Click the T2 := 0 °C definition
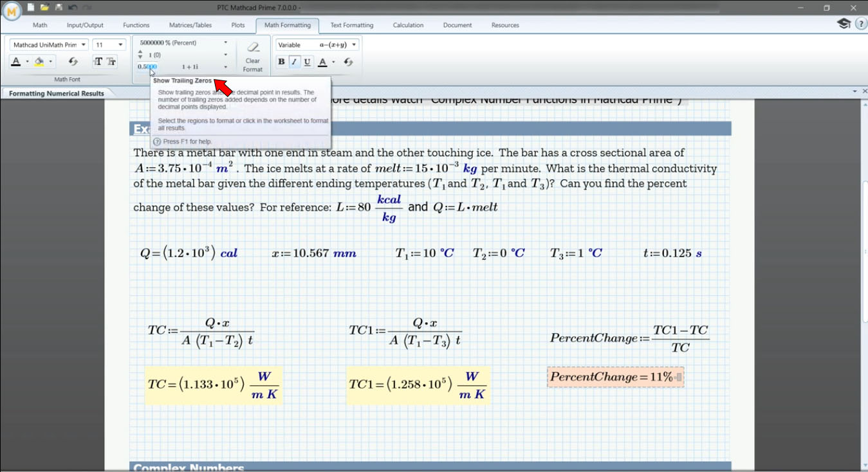 tap(499, 253)
